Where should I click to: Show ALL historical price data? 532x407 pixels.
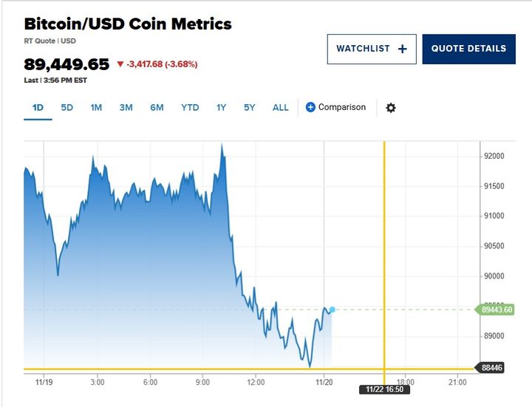coord(281,108)
